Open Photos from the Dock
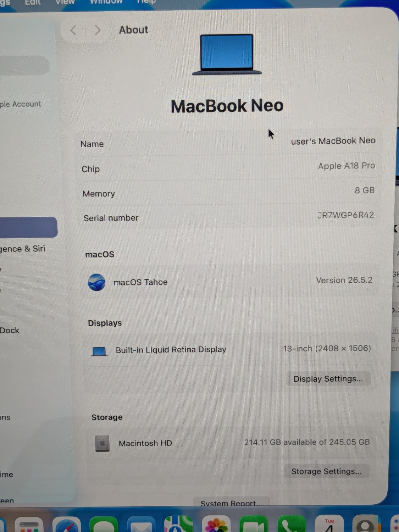The width and height of the screenshot is (399, 532). point(216,524)
